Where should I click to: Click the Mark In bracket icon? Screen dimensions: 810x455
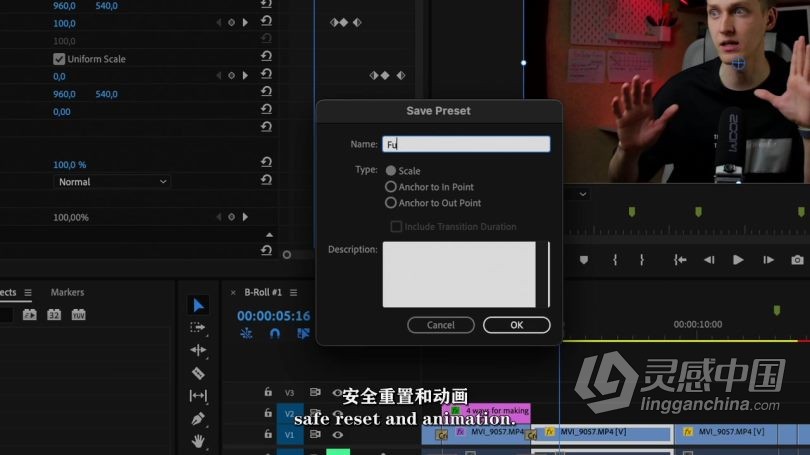[615, 260]
